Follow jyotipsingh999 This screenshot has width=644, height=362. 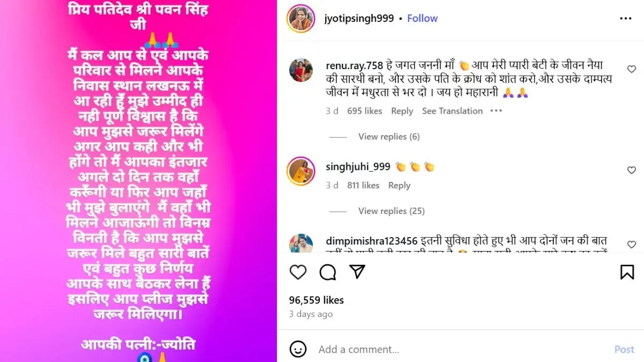422,18
